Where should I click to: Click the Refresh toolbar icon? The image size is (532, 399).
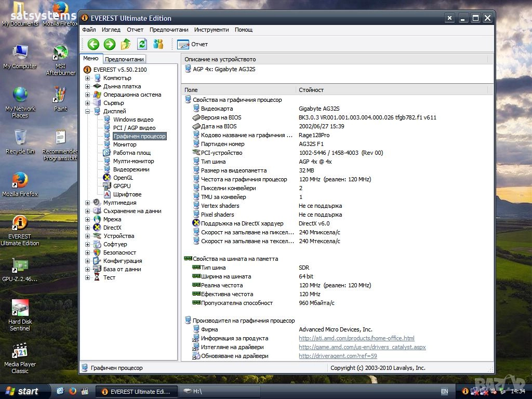(142, 44)
